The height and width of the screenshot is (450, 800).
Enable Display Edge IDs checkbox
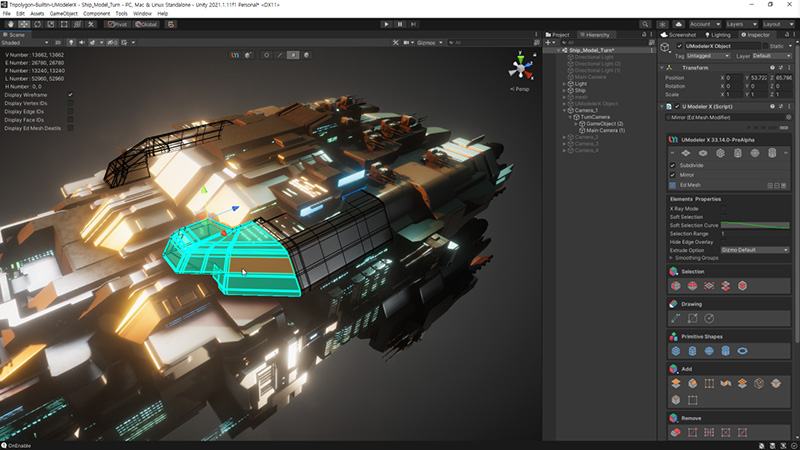click(x=70, y=111)
